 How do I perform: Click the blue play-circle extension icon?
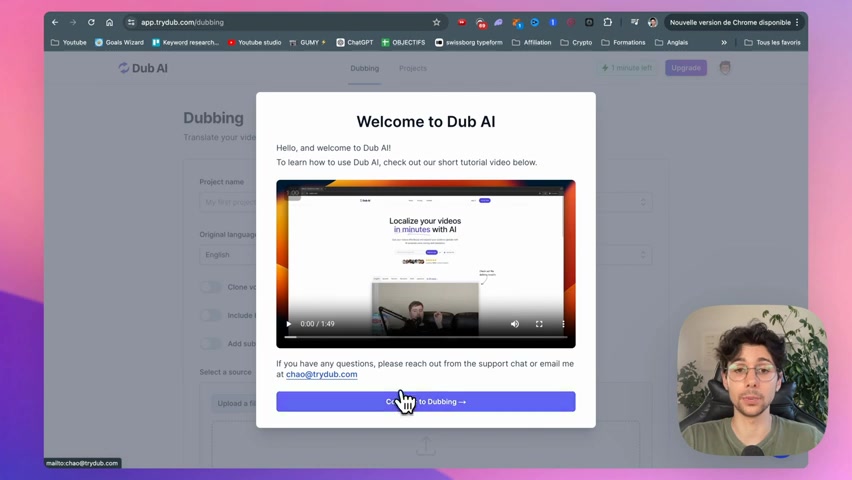535,22
